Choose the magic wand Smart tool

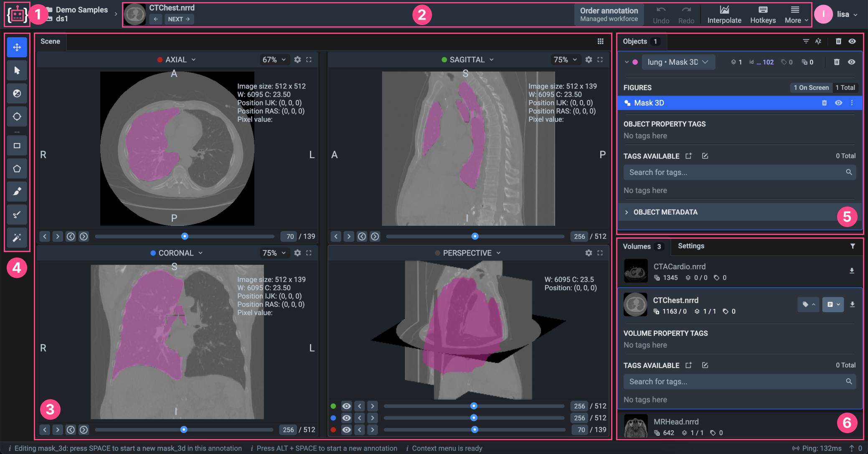coord(17,237)
